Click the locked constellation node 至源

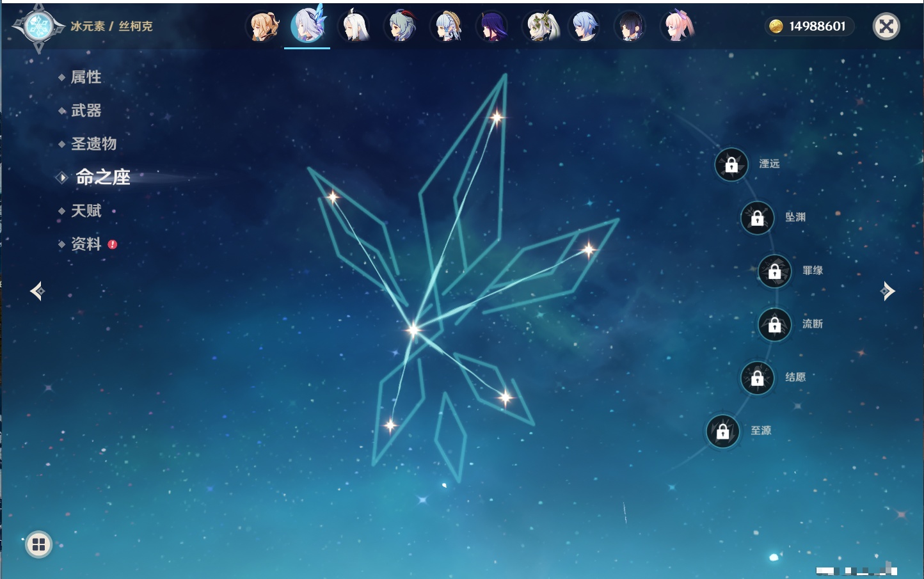(723, 431)
